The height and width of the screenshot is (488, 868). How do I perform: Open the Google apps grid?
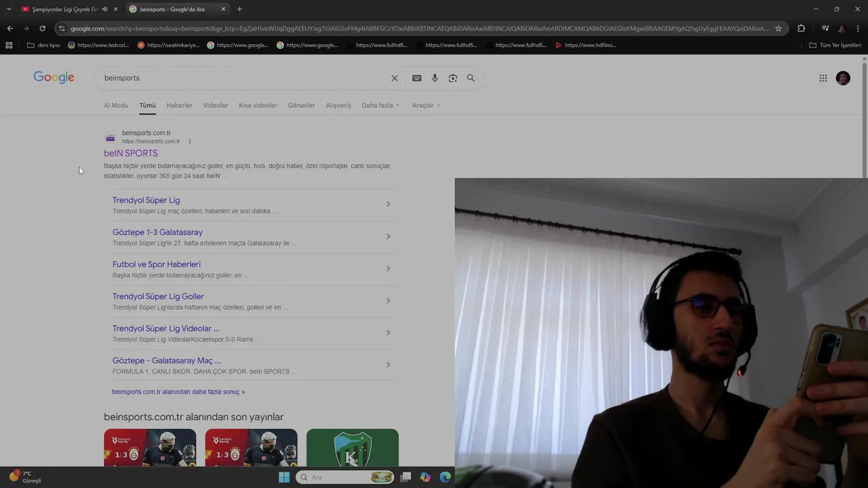823,78
